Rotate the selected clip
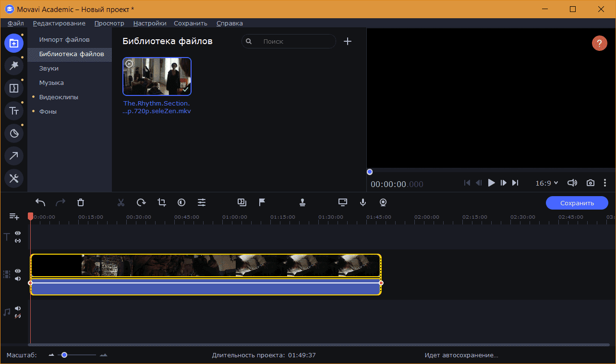This screenshot has width=616, height=364. tap(141, 202)
